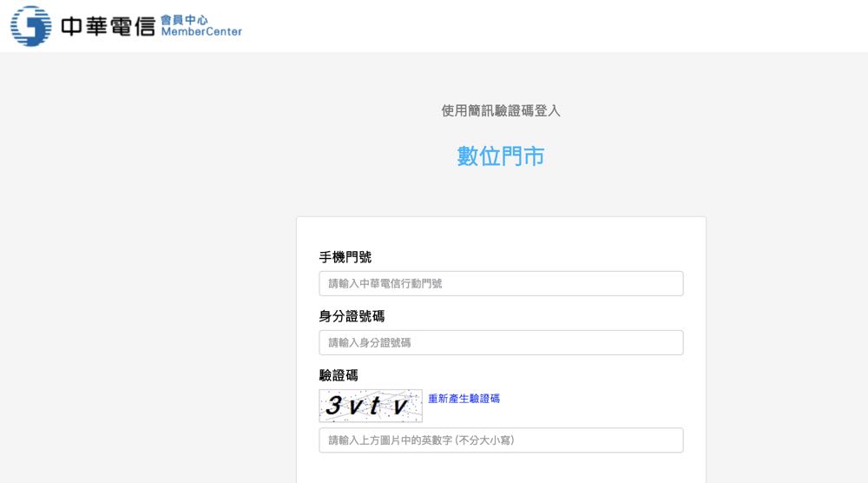
Task: Click the last v in the captcha
Action: click(399, 407)
